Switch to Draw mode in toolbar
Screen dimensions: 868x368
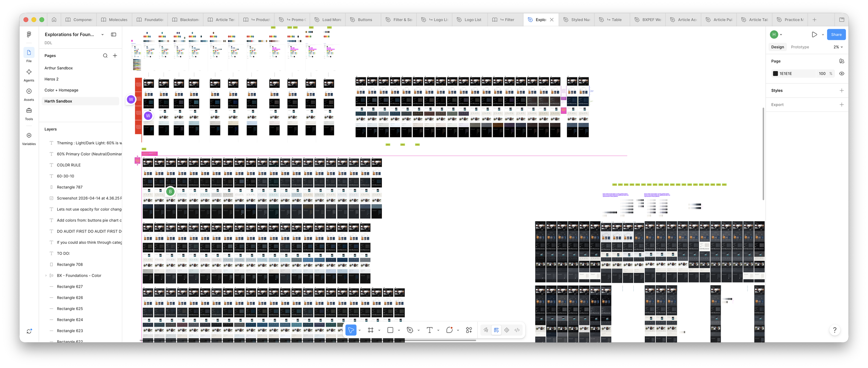[x=486, y=330]
